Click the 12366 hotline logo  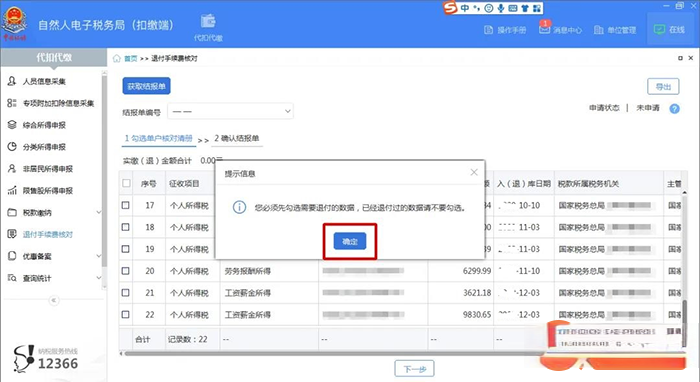45,358
